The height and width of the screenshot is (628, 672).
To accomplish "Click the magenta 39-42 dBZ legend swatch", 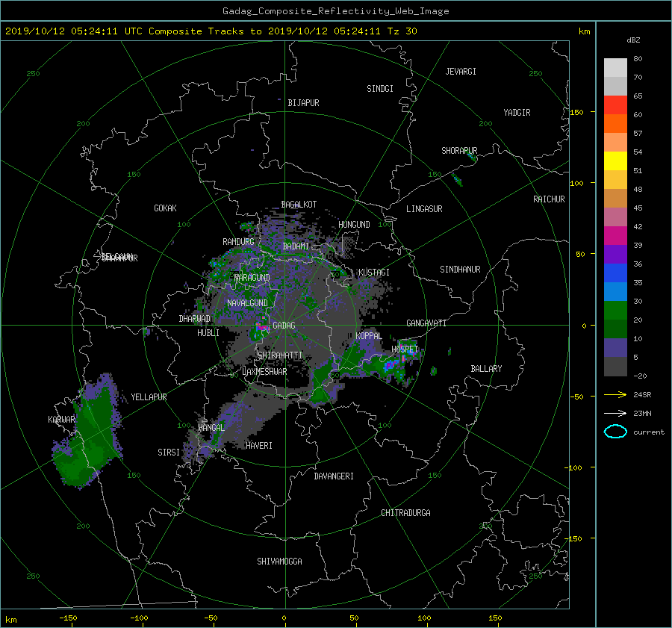I will pos(615,235).
